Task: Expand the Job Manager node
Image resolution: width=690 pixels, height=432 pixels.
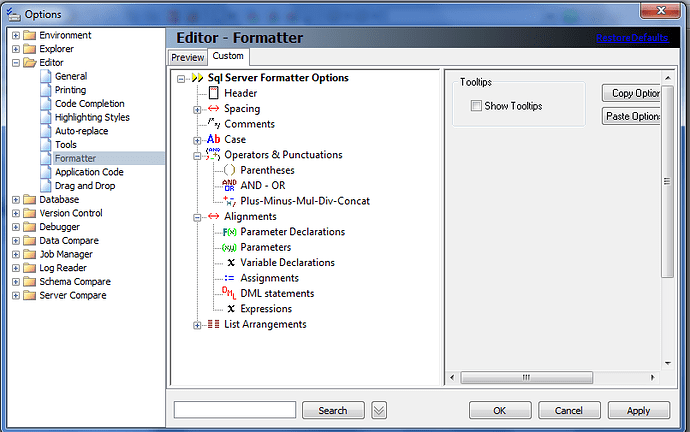Action: pos(16,254)
